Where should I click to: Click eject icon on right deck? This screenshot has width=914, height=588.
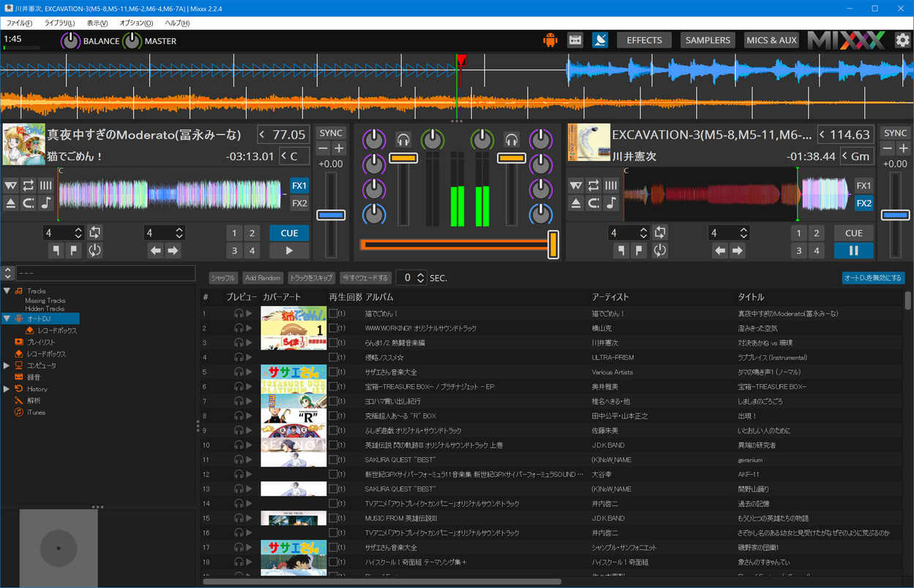[x=576, y=203]
